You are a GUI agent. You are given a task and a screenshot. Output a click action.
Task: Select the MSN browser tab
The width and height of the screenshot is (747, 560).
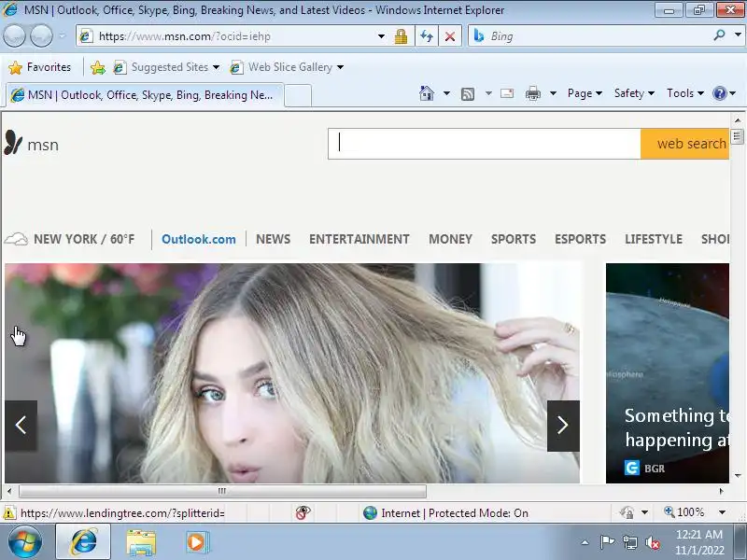click(x=145, y=95)
